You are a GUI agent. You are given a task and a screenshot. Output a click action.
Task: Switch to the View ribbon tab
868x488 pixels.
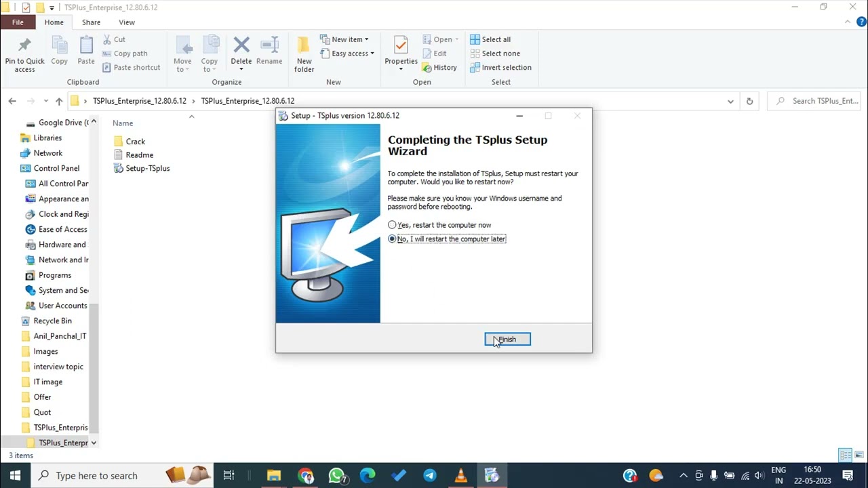click(127, 22)
